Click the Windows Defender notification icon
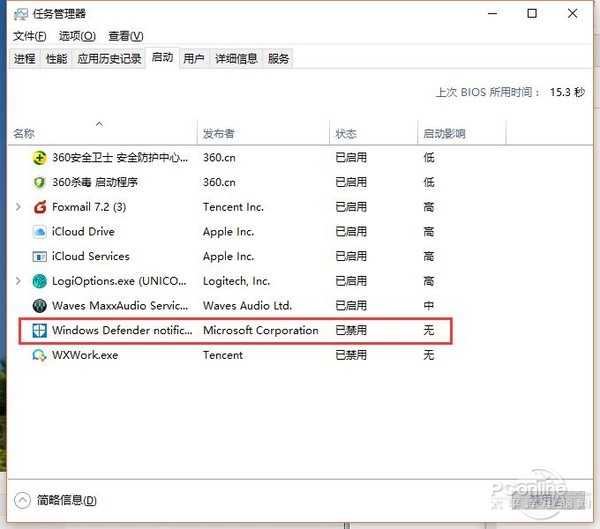 [39, 330]
